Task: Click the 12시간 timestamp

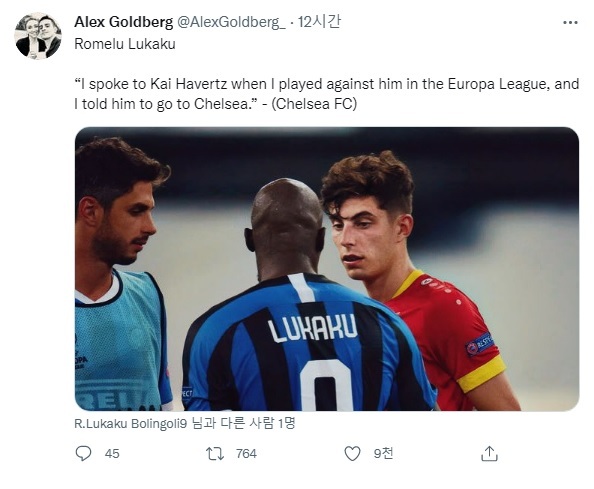Action: (x=319, y=22)
